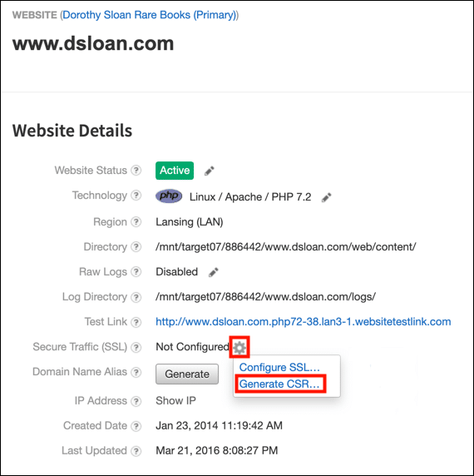Screen dimensions: 474x476
Task: Show help for Log Directory
Action: (136, 297)
